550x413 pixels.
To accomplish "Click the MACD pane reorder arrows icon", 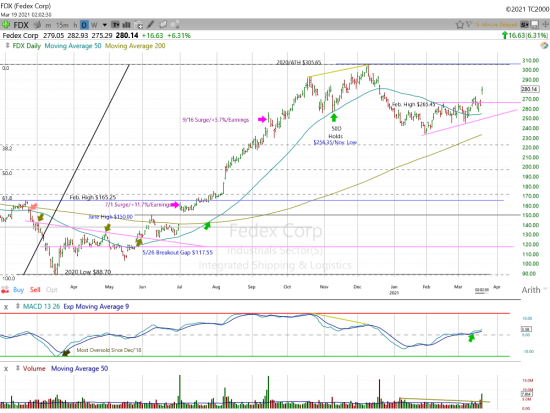I will point(18,307).
